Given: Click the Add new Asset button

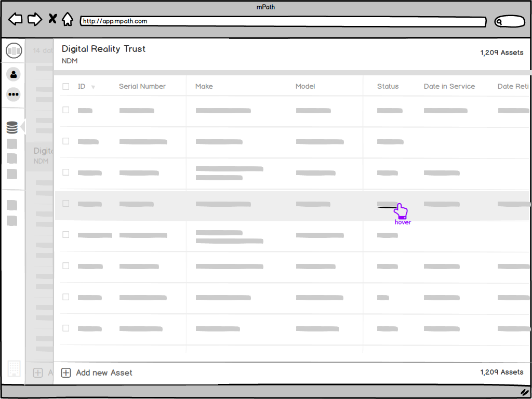Looking at the screenshot, I should pos(97,373).
